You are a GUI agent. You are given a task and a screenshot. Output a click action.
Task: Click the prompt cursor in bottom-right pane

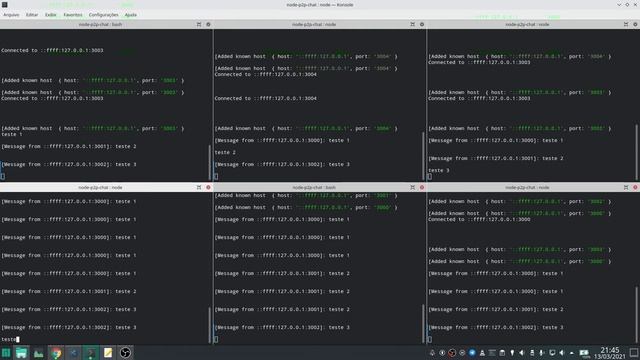point(429,339)
